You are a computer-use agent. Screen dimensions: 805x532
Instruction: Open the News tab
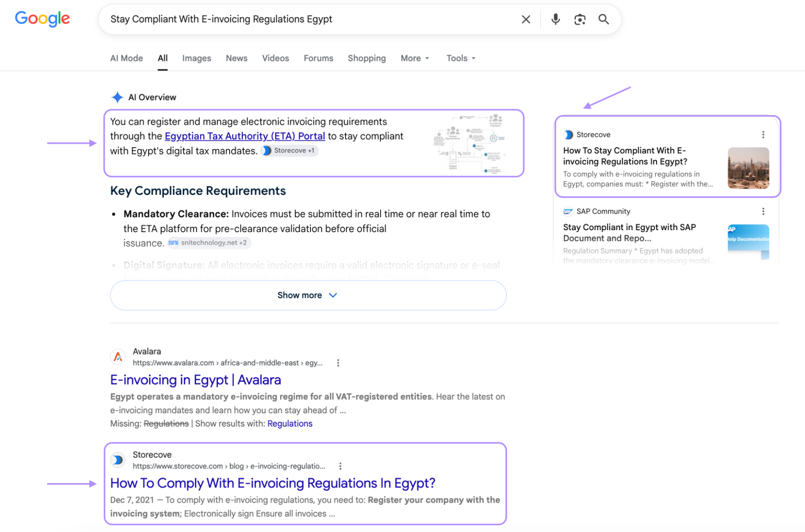(236, 58)
